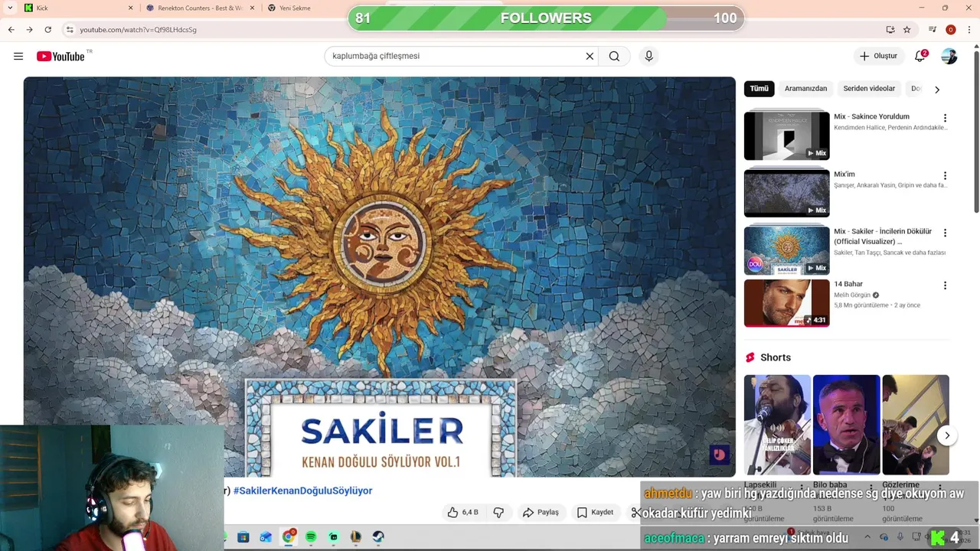
Task: Open options for Mix - Sakiler İncilerin Dökülür
Action: [945, 233]
